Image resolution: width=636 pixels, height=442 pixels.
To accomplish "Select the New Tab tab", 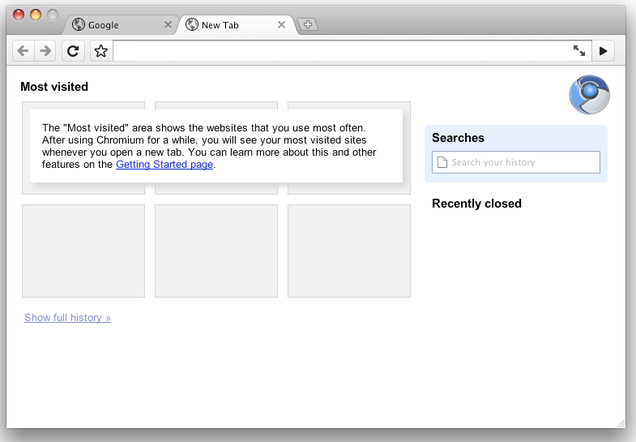I will tap(231, 25).
